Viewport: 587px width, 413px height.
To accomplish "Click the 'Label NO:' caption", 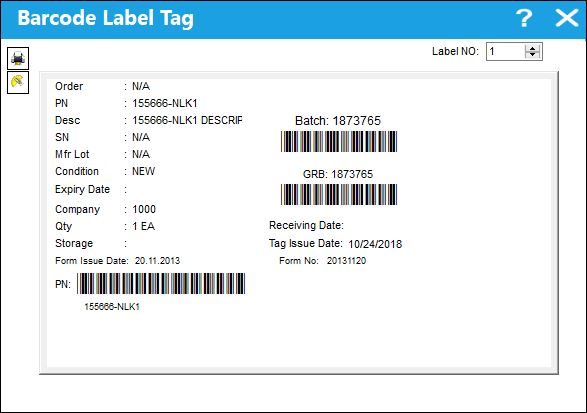I will [x=455, y=51].
